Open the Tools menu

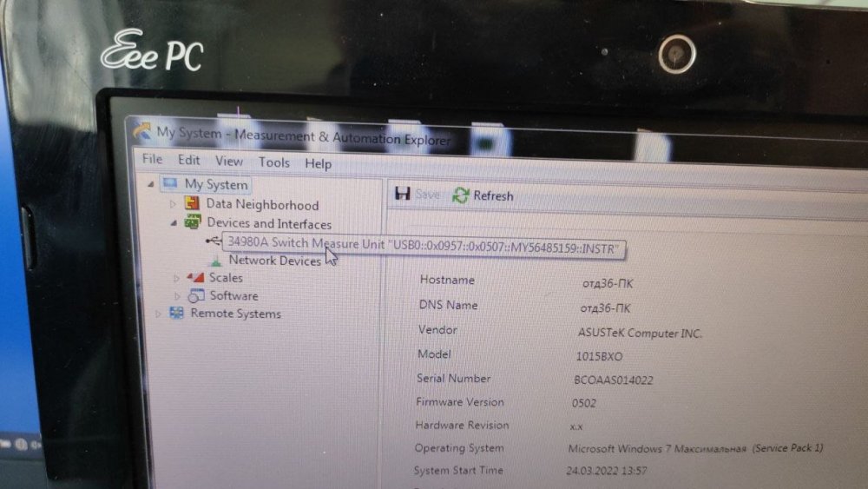[274, 162]
